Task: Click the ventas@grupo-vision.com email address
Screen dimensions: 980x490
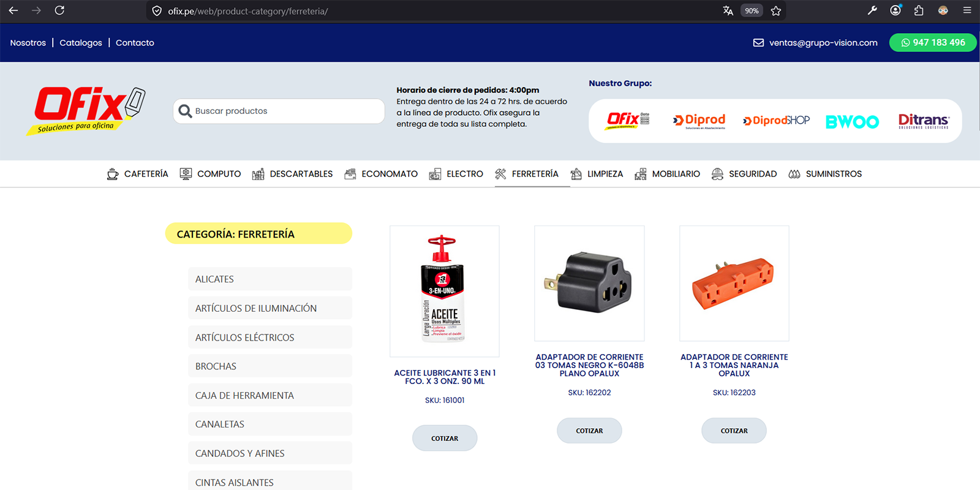Action: (x=823, y=43)
